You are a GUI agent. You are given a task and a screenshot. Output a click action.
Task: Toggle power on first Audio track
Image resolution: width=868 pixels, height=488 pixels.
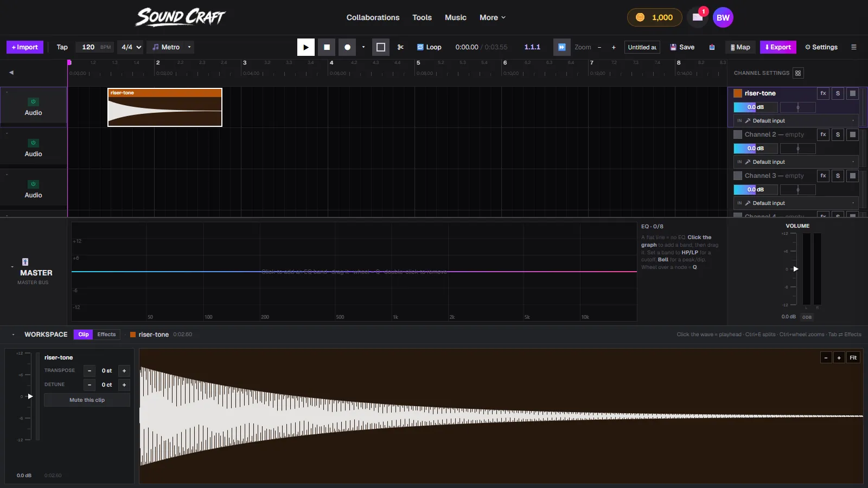33,102
